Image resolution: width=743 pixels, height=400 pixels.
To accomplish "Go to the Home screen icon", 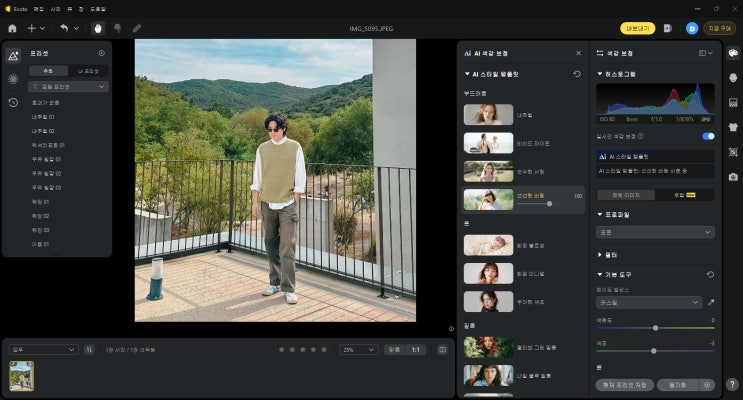I will click(x=12, y=28).
